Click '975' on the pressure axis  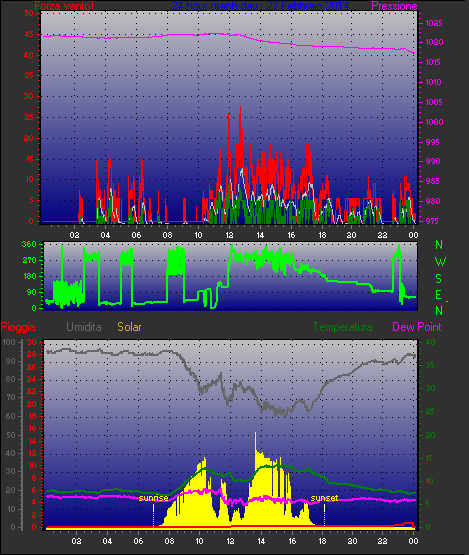coord(432,221)
